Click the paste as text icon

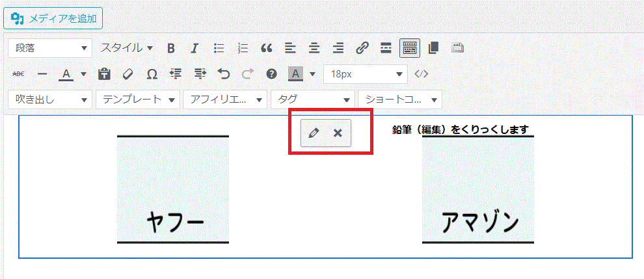(104, 74)
